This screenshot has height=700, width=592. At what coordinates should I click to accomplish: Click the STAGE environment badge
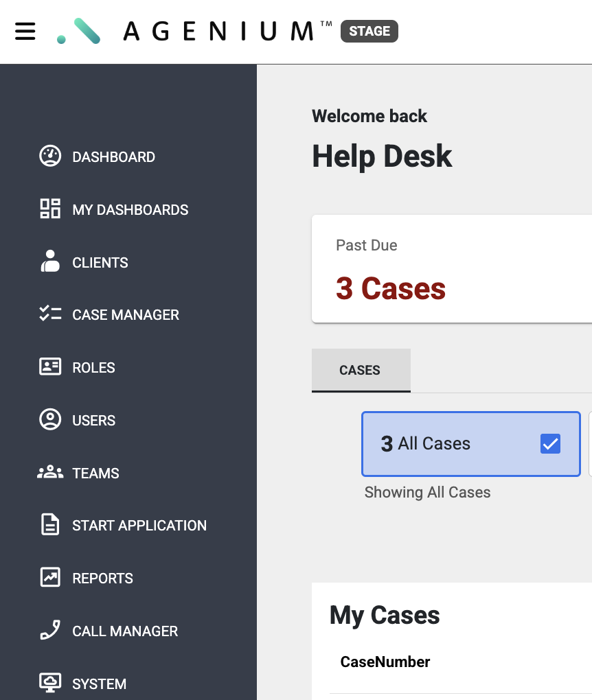click(369, 32)
